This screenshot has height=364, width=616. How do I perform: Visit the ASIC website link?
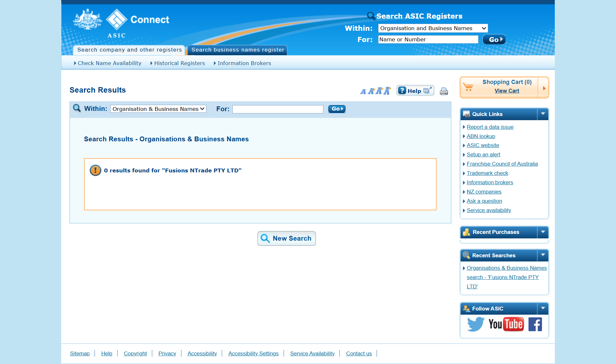pyautogui.click(x=483, y=145)
